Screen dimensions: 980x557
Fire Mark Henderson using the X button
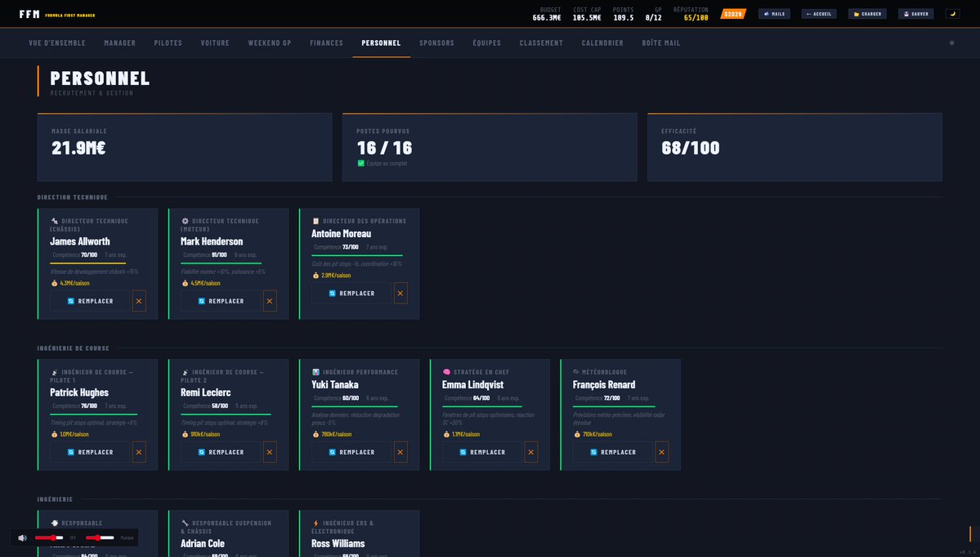(270, 301)
